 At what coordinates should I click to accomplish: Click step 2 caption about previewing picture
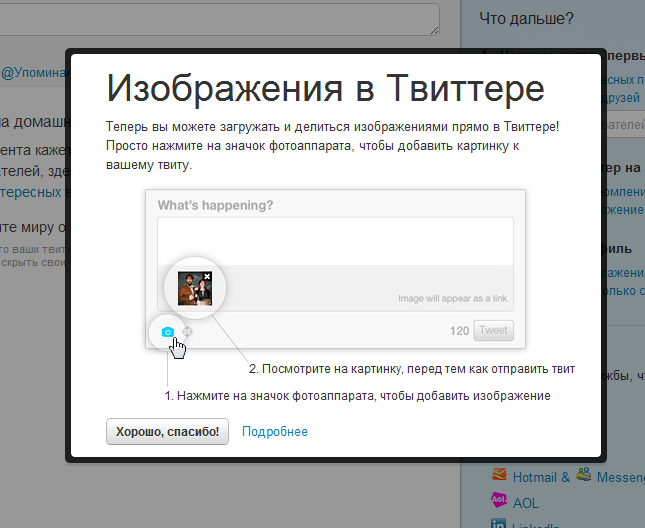coord(412,368)
